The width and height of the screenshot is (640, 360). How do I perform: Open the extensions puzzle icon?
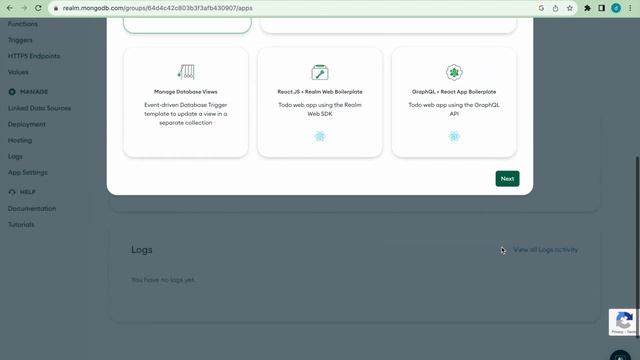587,8
